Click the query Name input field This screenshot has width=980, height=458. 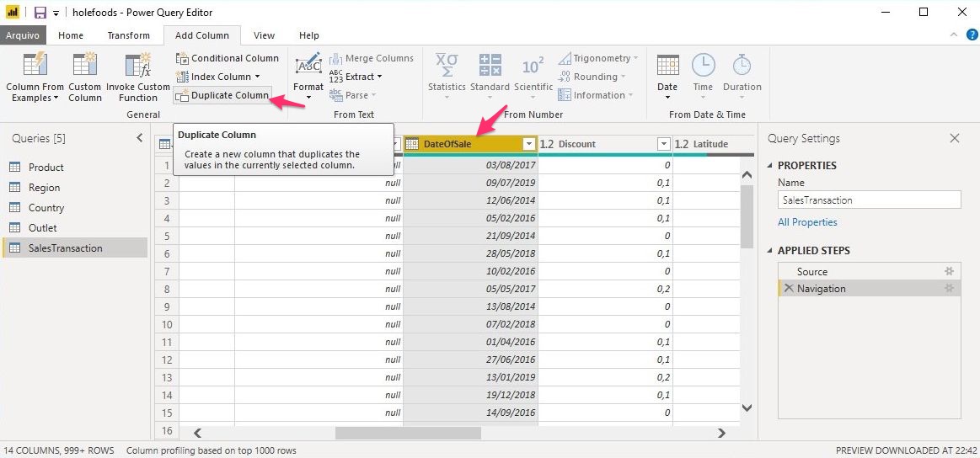(x=869, y=200)
